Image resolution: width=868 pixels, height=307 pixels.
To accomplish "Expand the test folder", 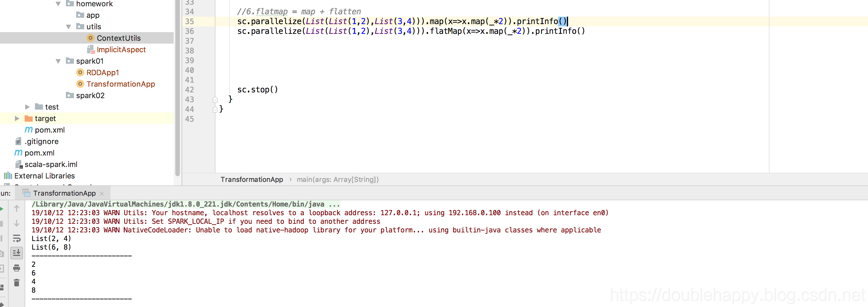I will [27, 107].
